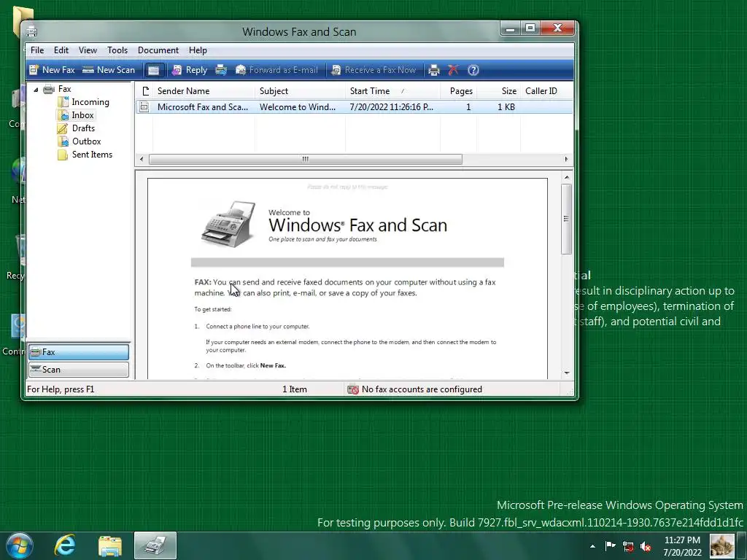This screenshot has height=560, width=747.
Task: Click the Action Center flag tray icon
Action: [x=611, y=545]
